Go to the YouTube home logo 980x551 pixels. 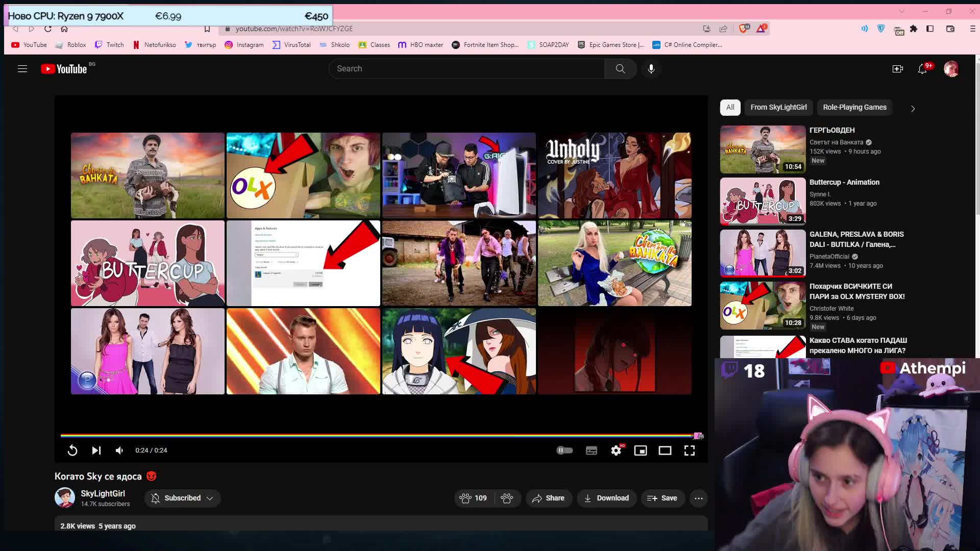pos(64,69)
